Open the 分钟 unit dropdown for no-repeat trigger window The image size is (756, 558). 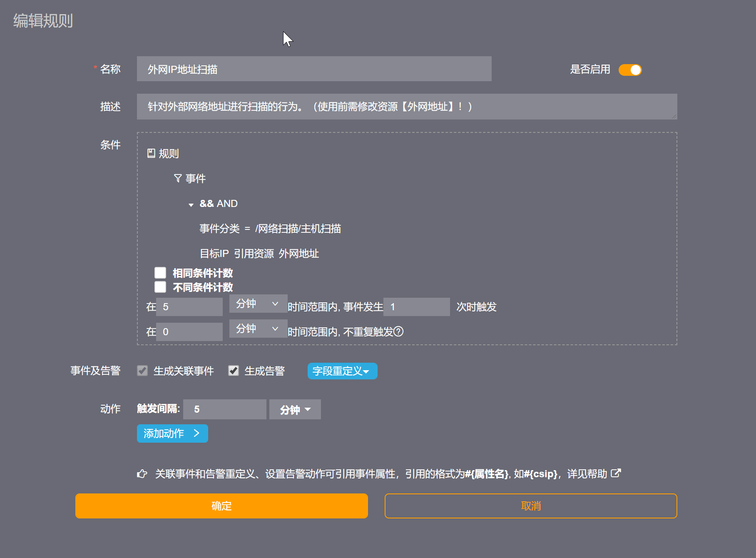coord(258,329)
